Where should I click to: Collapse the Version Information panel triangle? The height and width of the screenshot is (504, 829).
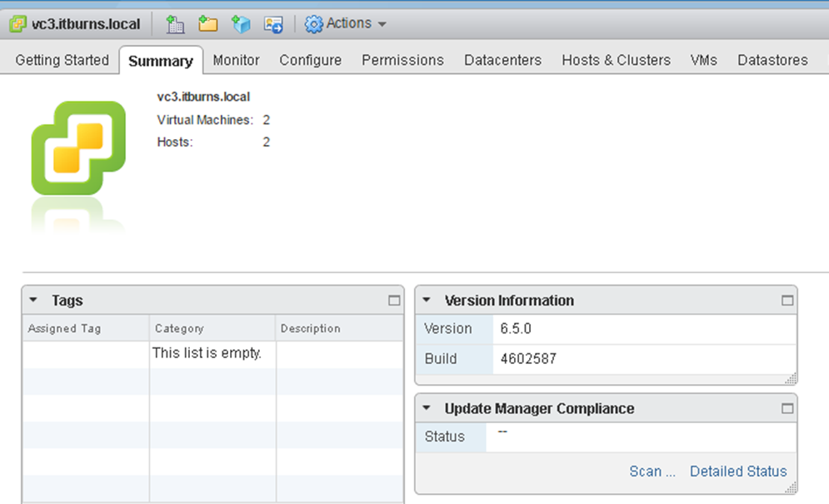click(427, 300)
